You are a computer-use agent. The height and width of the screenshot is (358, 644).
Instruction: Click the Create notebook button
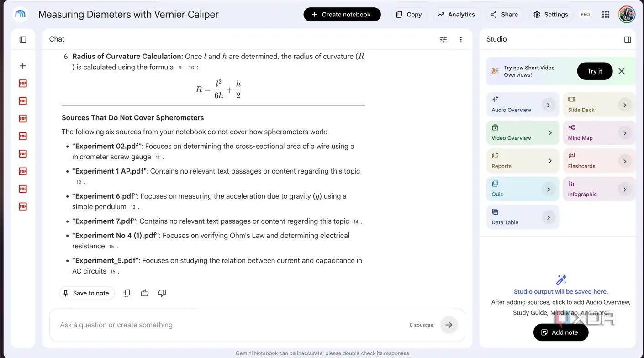tap(342, 15)
